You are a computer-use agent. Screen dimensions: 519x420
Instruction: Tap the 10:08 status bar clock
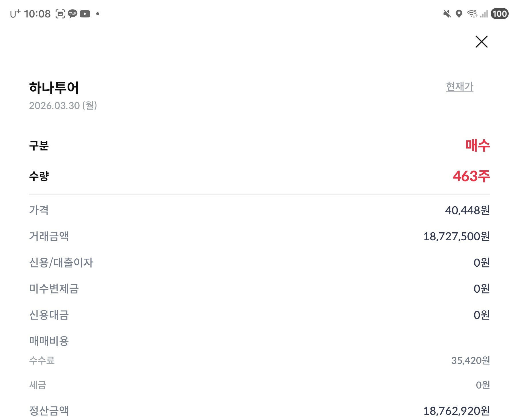37,14
